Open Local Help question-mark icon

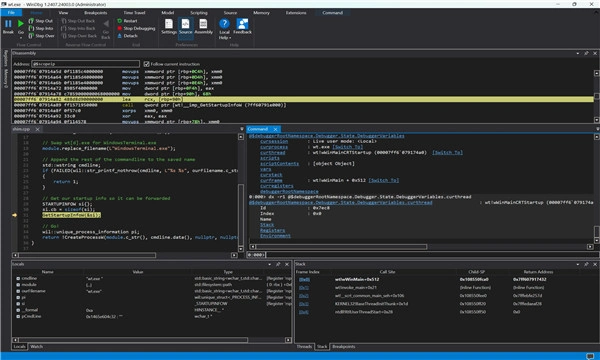click(224, 24)
